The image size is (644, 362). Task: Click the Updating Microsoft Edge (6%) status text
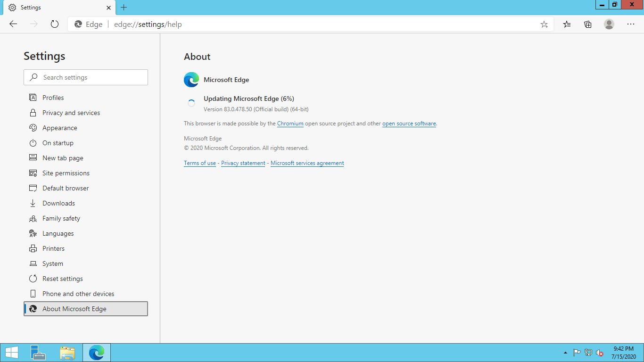click(249, 99)
